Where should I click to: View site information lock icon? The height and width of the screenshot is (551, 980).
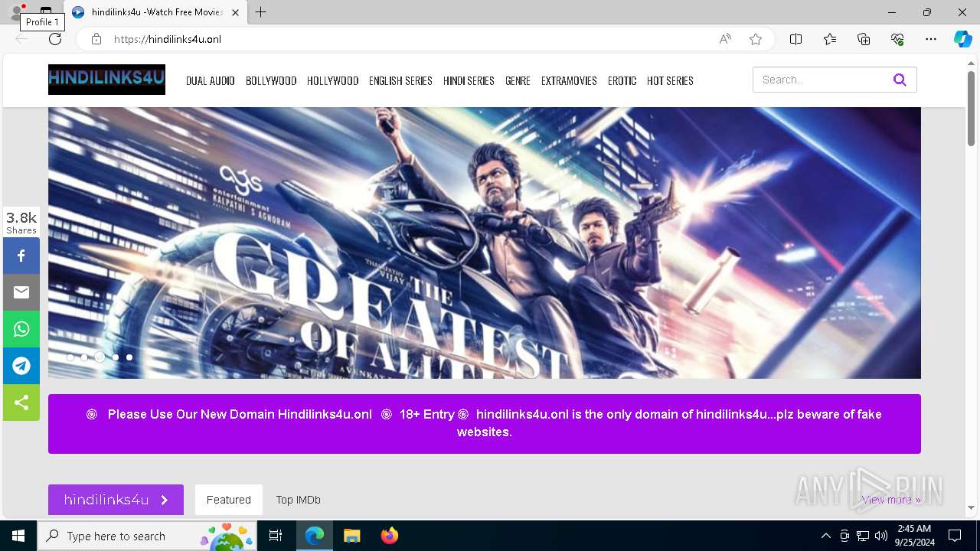click(96, 39)
